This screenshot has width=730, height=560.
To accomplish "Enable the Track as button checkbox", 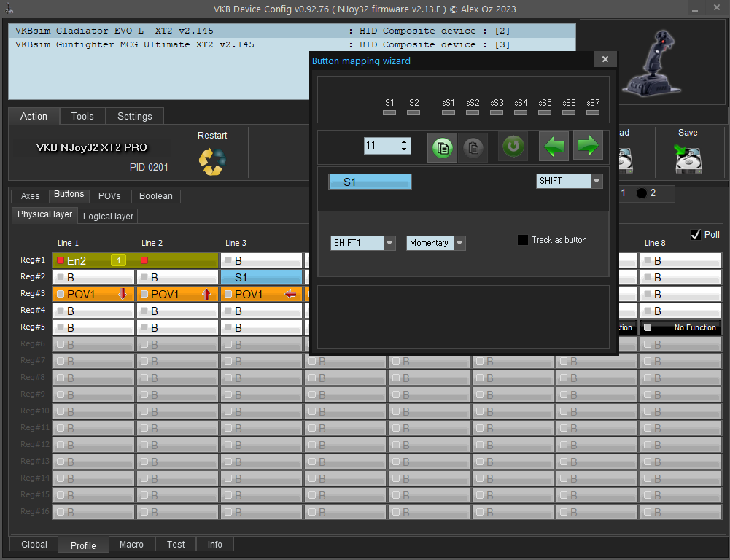I will click(x=523, y=240).
